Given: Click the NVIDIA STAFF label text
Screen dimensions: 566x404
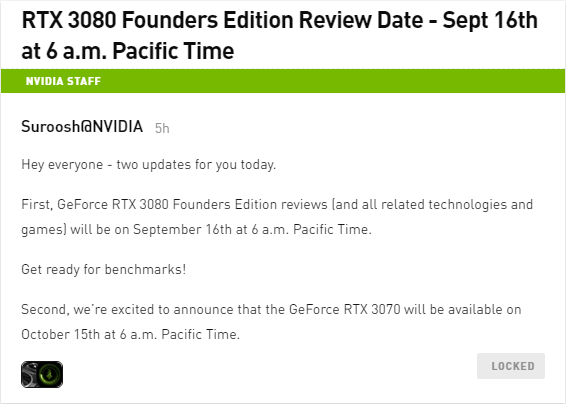Looking at the screenshot, I should (63, 81).
